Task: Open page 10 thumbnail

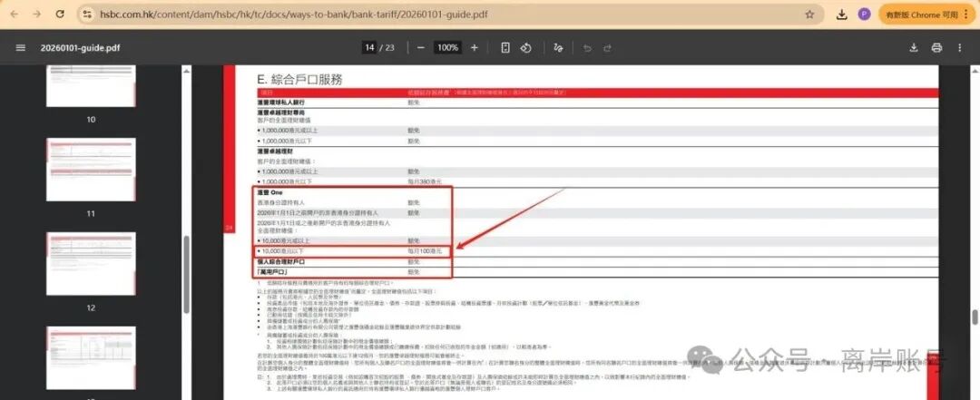Action: 91,85
